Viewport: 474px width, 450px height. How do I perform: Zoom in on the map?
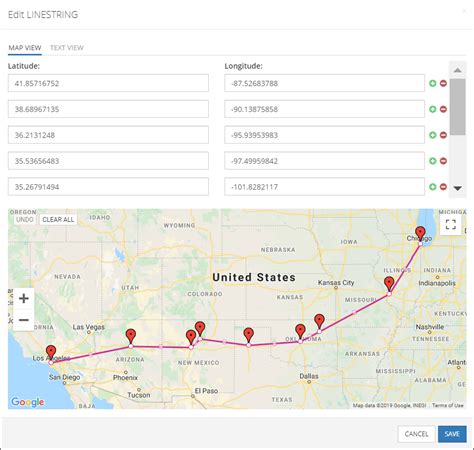[24, 298]
